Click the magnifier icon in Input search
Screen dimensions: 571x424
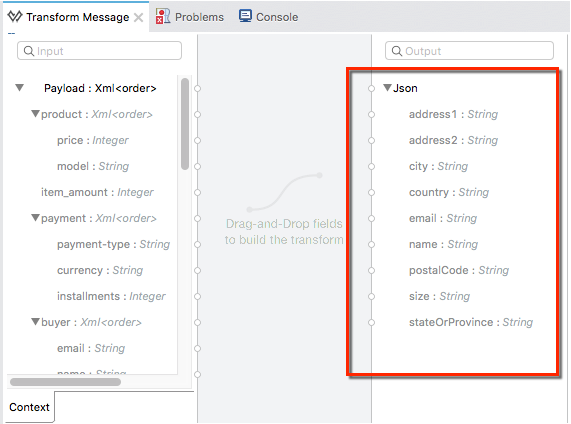pyautogui.click(x=29, y=51)
